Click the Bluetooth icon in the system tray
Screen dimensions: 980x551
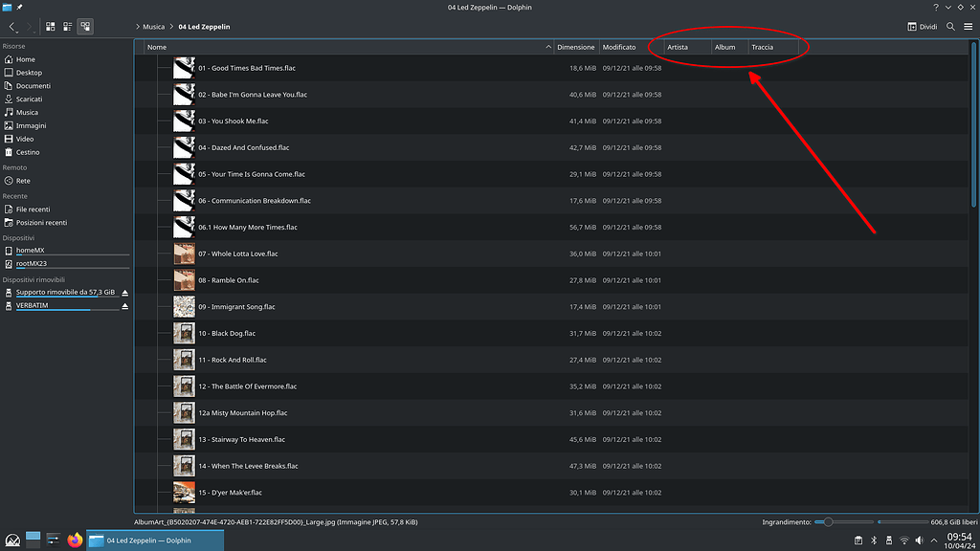874,540
